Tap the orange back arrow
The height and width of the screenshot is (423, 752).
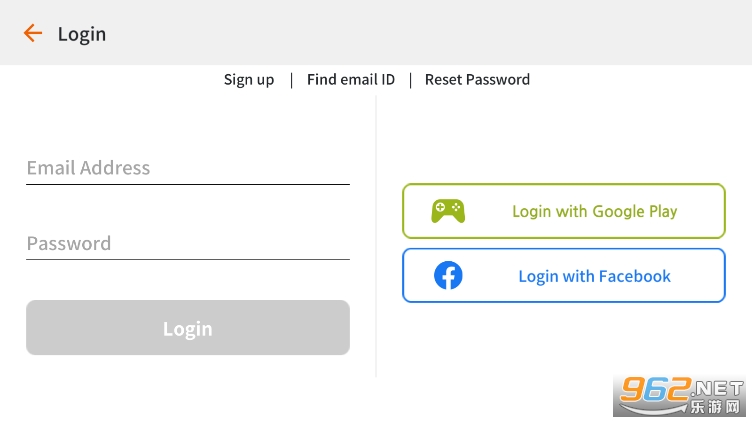[33, 33]
